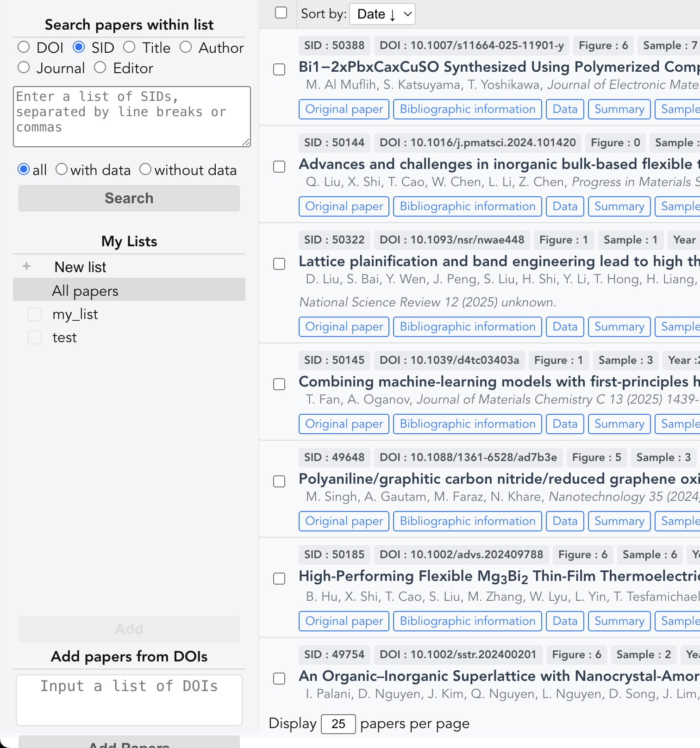Click into the SID list text area
The image size is (700, 748).
pos(131,117)
